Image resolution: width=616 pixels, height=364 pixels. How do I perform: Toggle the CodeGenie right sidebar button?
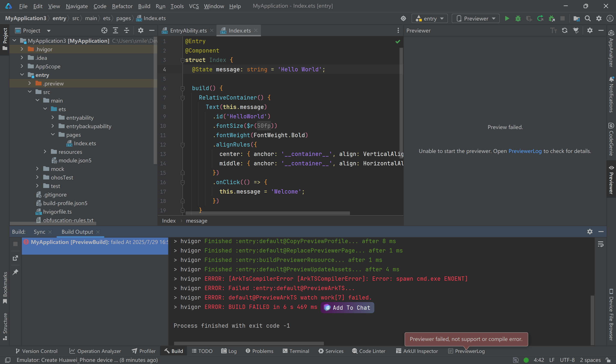(x=611, y=139)
